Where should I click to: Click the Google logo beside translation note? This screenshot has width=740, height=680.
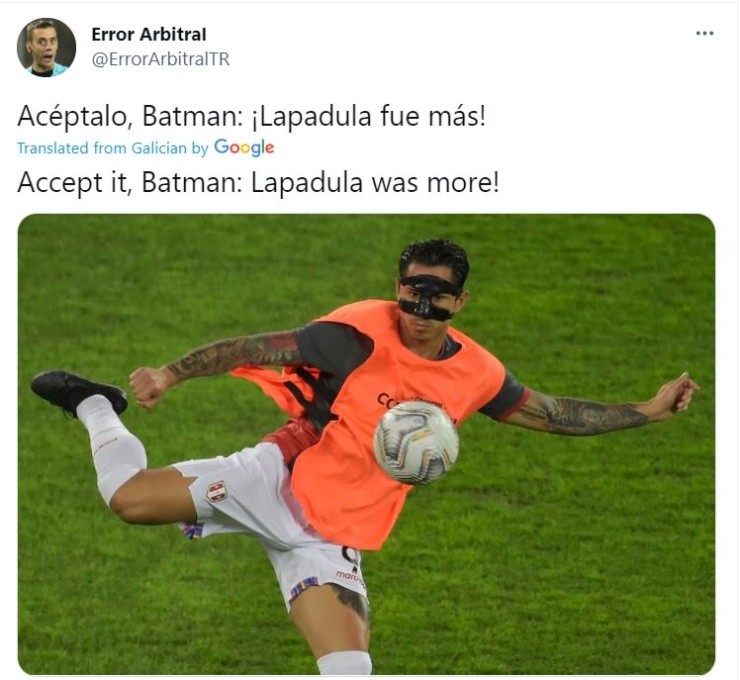click(x=244, y=148)
